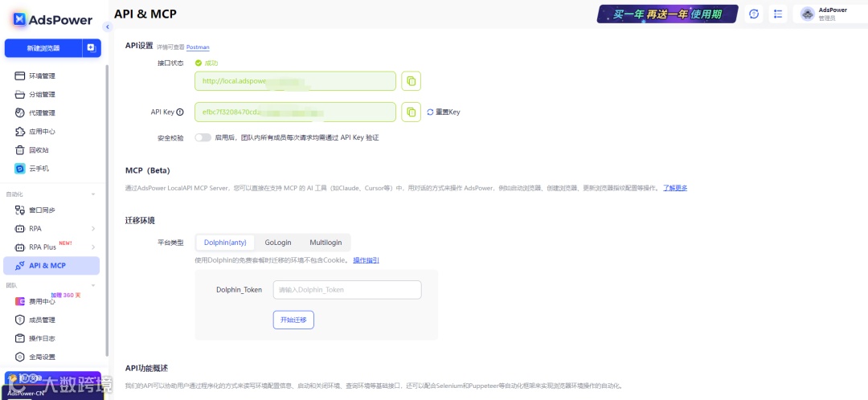Expand the RPA submenu arrow
This screenshot has width=868, height=400.
[93, 228]
